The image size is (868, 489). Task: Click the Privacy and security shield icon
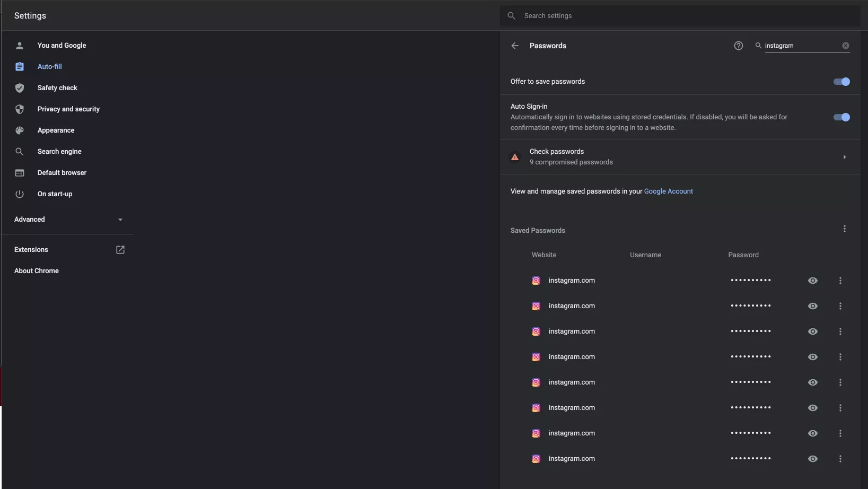pyautogui.click(x=20, y=109)
